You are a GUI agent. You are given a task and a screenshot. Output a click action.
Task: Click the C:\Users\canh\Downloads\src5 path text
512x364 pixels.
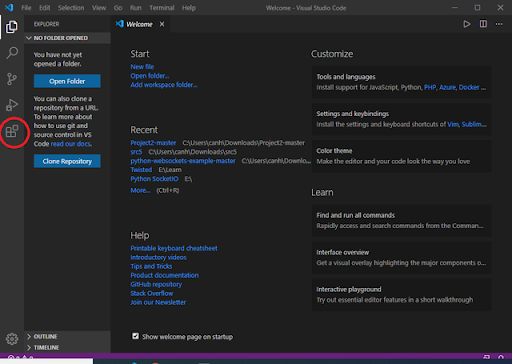[193, 152]
